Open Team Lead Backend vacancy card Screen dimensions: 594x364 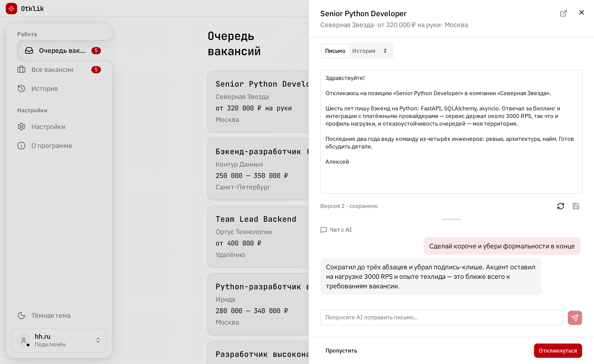[x=258, y=236]
